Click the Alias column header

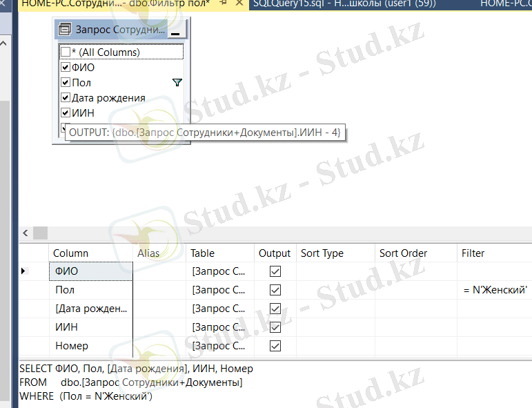tap(159, 253)
